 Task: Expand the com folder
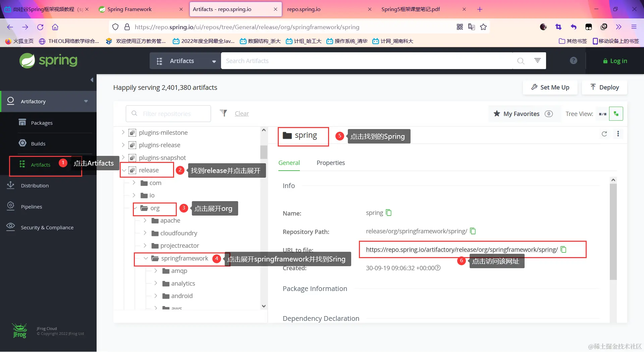tap(134, 183)
